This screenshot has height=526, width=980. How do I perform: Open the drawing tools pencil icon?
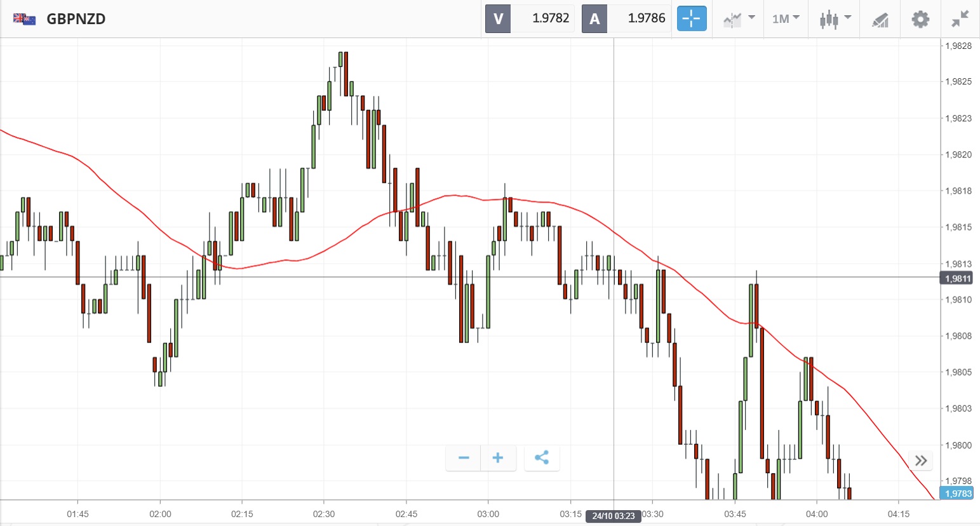click(880, 20)
